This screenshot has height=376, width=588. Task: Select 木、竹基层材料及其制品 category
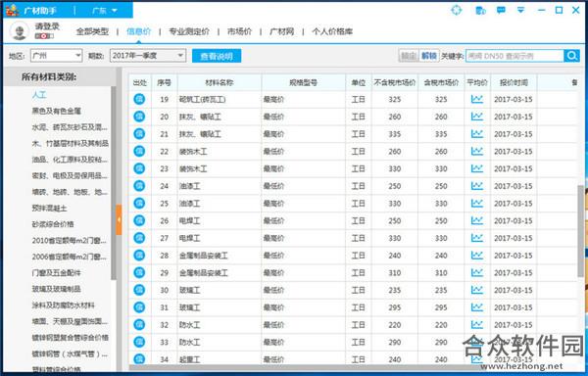[71, 143]
